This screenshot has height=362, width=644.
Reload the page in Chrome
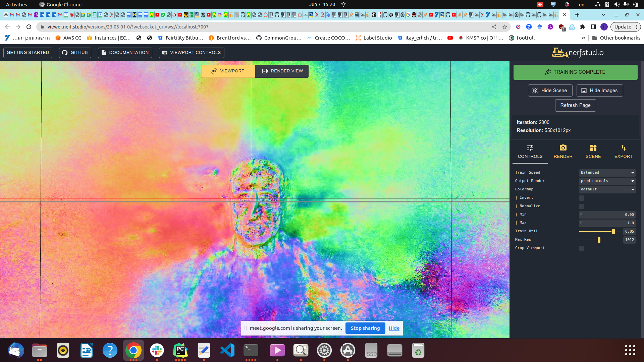click(29, 27)
